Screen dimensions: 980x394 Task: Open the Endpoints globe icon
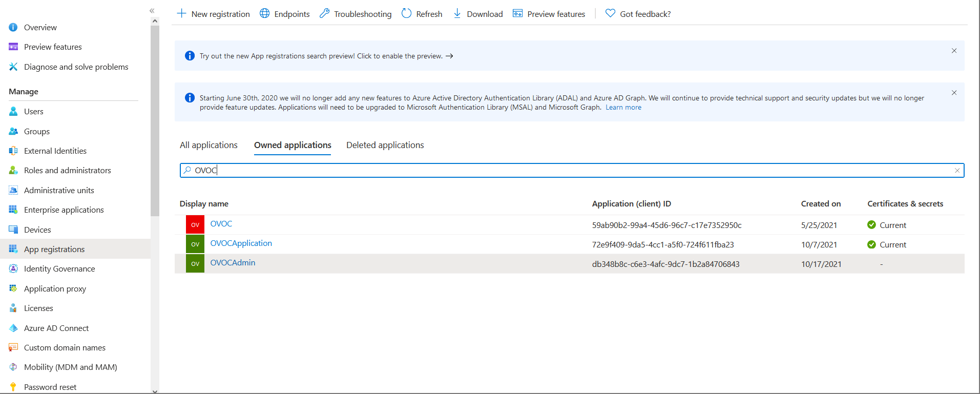point(264,13)
